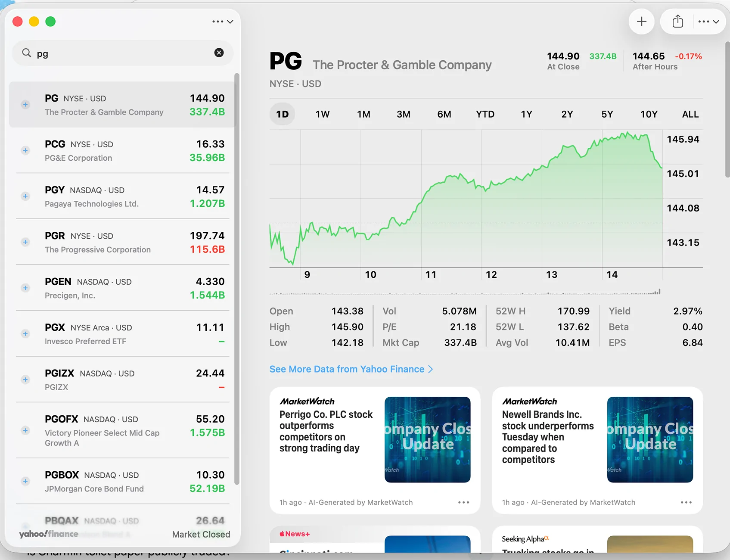Open more options on Newell Brands news card

[686, 502]
